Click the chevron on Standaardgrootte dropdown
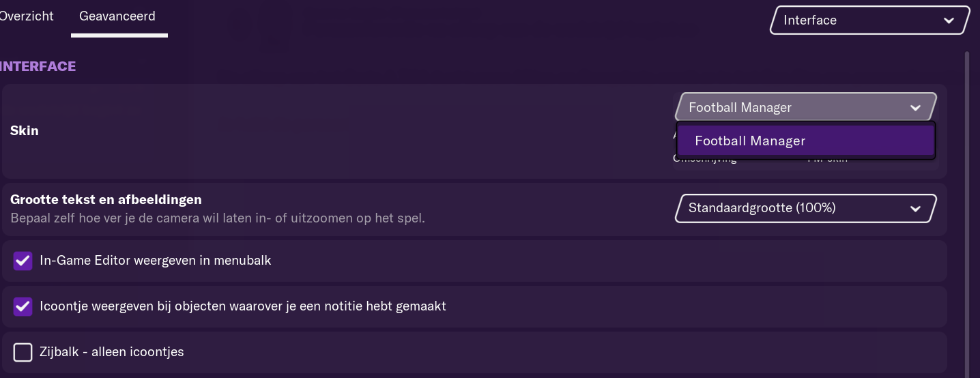 click(916, 209)
